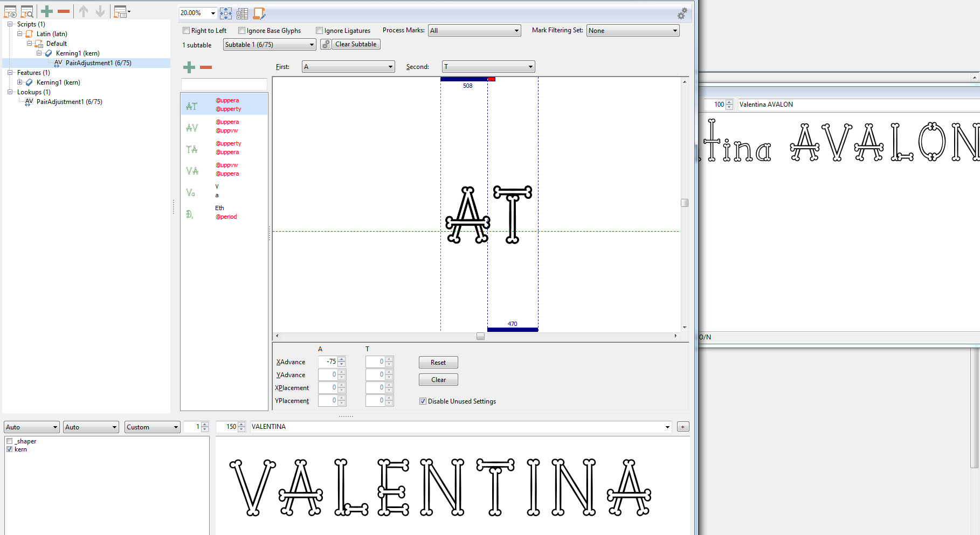This screenshot has height=535, width=980.
Task: Click the pair filter input field
Action: (224, 85)
